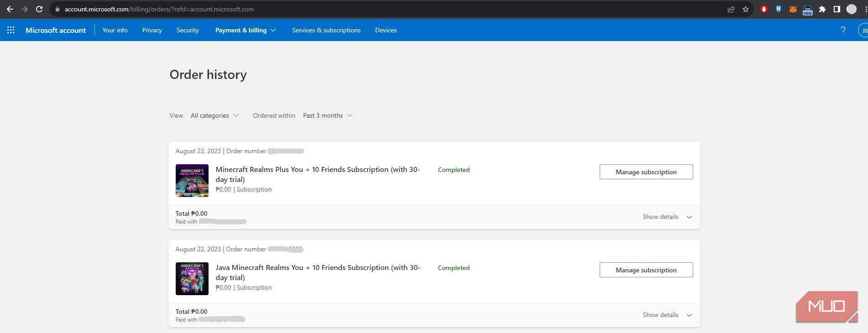
Task: Open the MetaMask fox extension
Action: [793, 9]
